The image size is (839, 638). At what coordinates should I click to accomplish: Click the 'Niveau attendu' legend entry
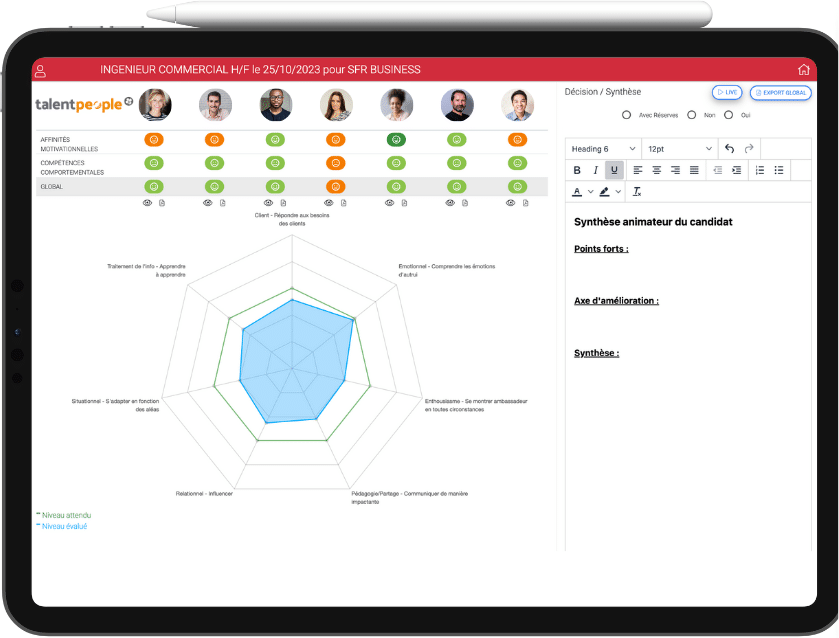[64, 515]
